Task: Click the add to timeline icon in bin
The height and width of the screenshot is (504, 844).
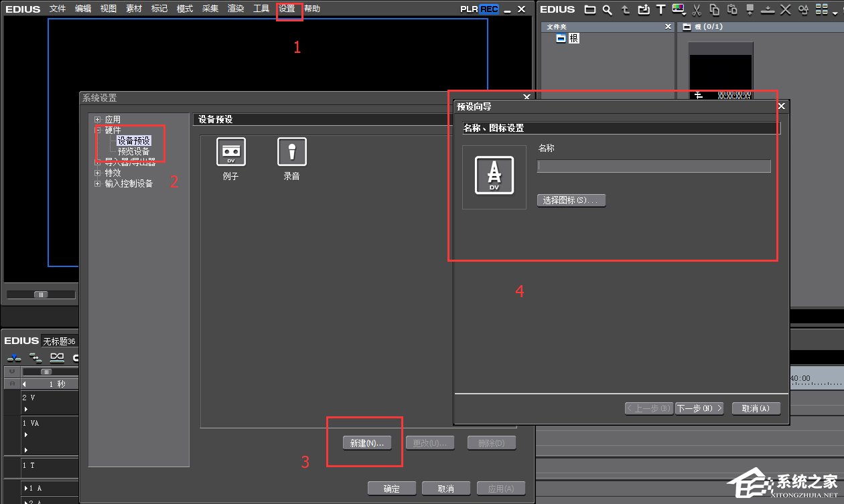Action: point(768,9)
